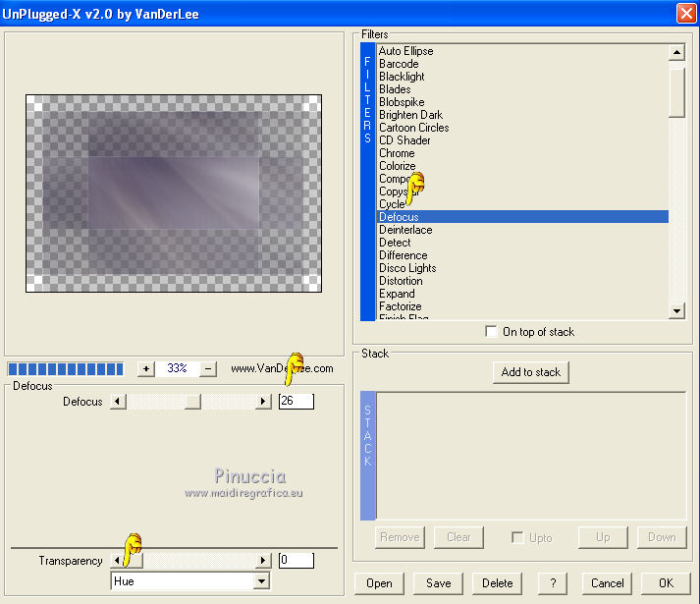700x604 pixels.
Task: Click the www.VanDerLee.com link
Action: point(282,368)
